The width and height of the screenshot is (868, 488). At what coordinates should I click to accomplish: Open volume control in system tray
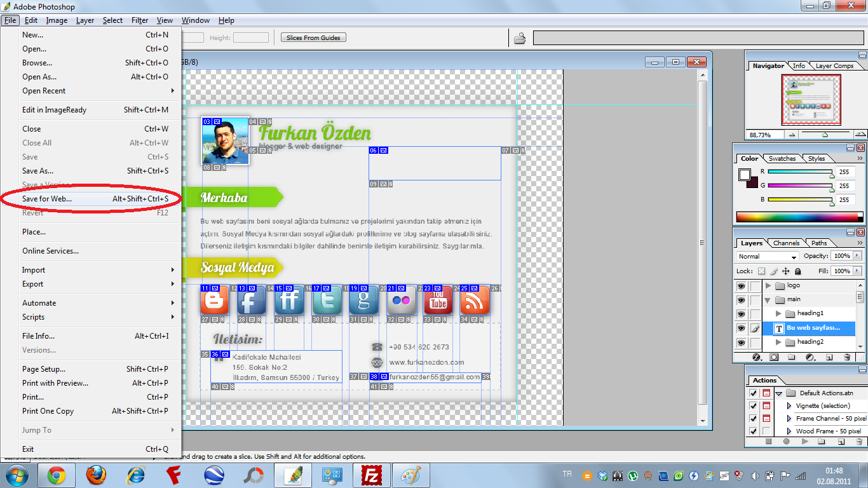[x=754, y=475]
